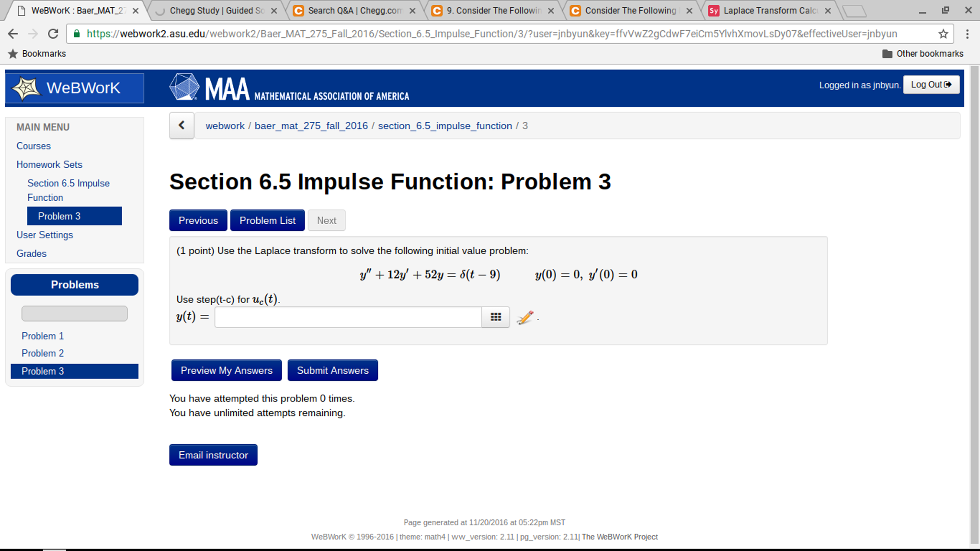Click Preview My Answers button
The height and width of the screenshot is (551, 980).
pos(226,370)
